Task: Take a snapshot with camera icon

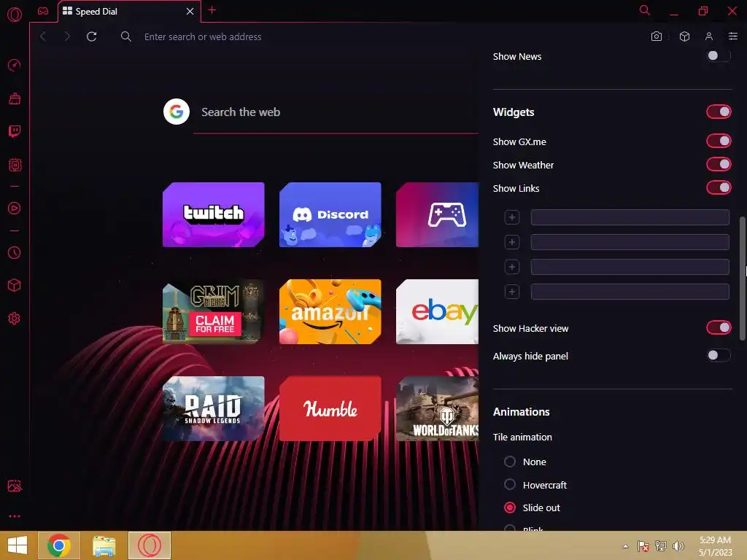Action: click(x=657, y=36)
